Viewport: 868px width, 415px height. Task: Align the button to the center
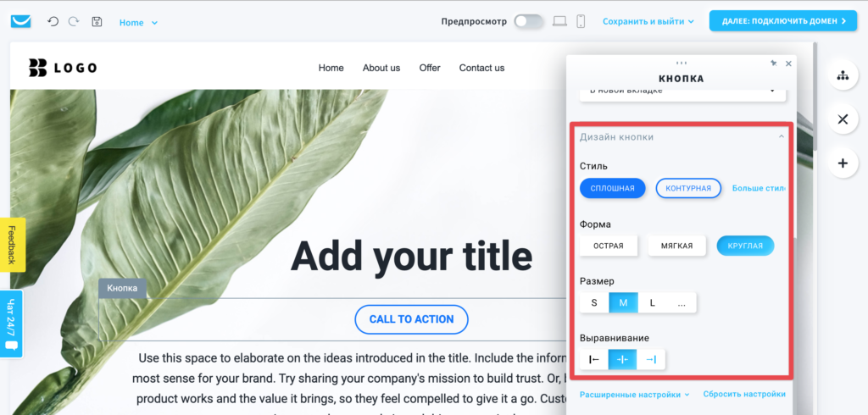pyautogui.click(x=623, y=360)
